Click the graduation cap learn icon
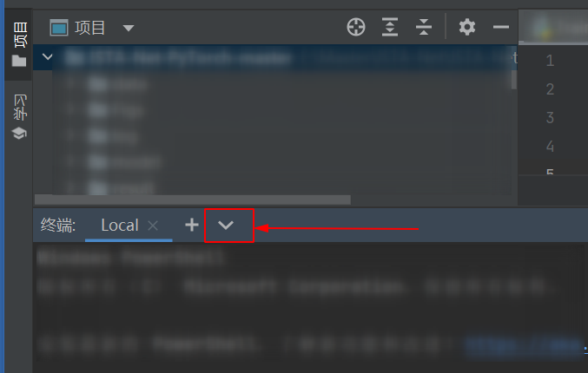Viewport: 588px width, 373px height. click(19, 133)
